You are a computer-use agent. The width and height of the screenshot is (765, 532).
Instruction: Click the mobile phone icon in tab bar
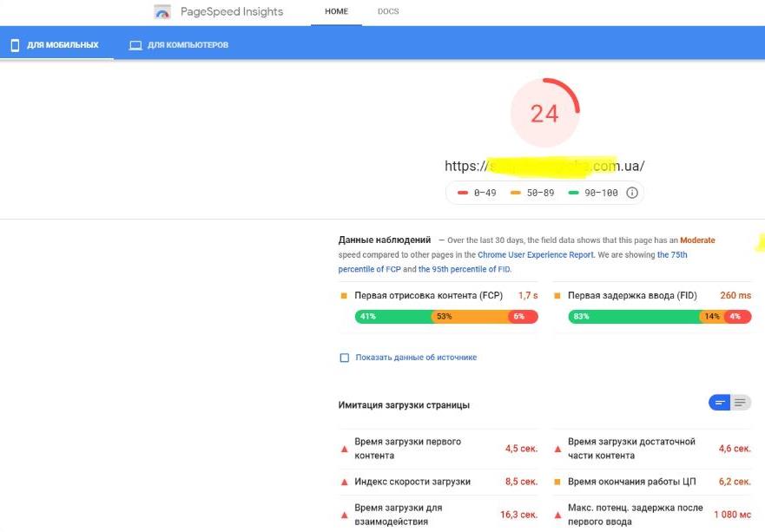pyautogui.click(x=15, y=45)
